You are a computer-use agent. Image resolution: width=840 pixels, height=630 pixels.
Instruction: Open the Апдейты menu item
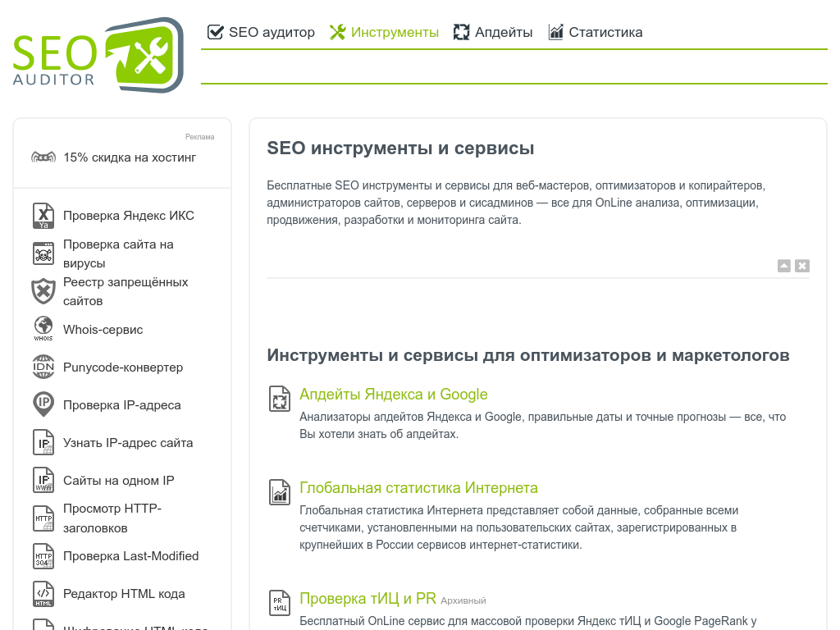point(493,32)
